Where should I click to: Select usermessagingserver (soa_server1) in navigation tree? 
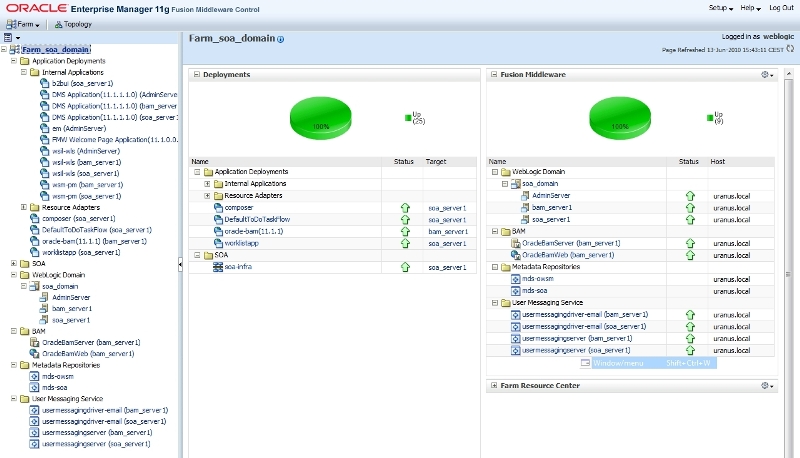(x=96, y=444)
